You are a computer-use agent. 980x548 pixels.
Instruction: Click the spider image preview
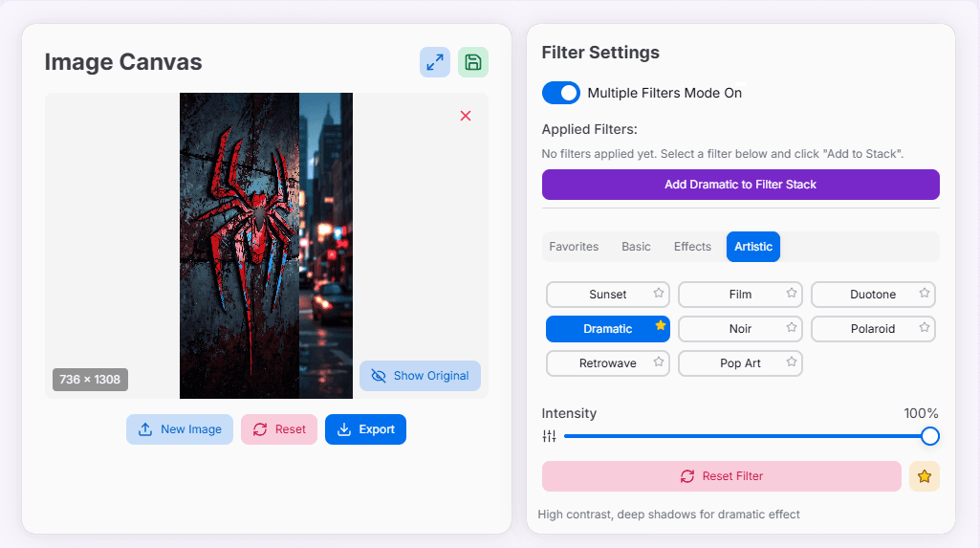[x=266, y=246]
